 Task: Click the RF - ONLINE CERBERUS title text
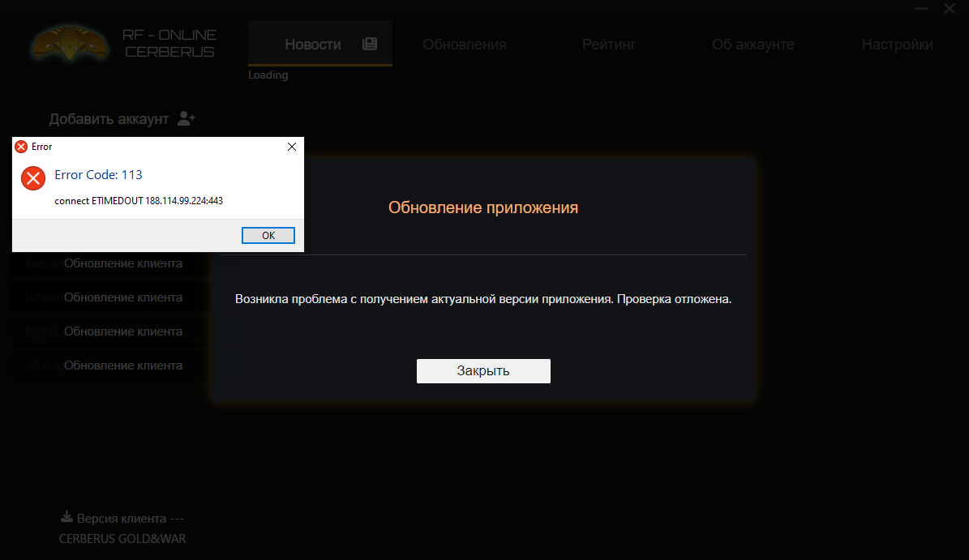point(169,43)
